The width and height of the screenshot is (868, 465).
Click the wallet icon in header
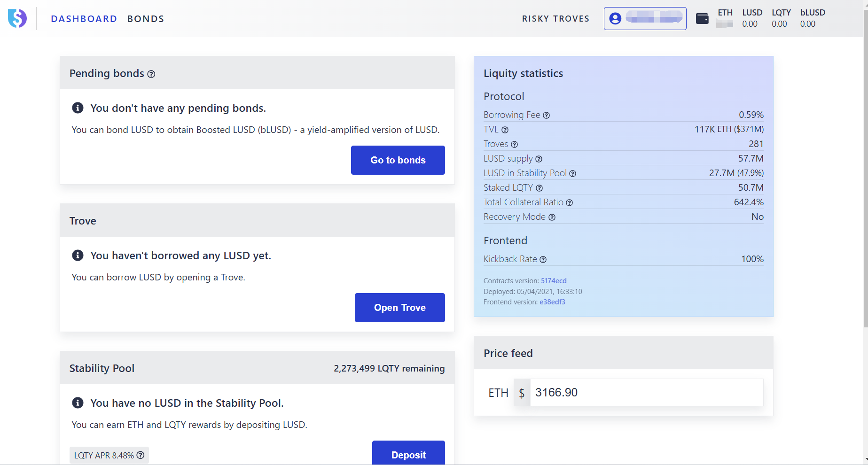(x=702, y=19)
